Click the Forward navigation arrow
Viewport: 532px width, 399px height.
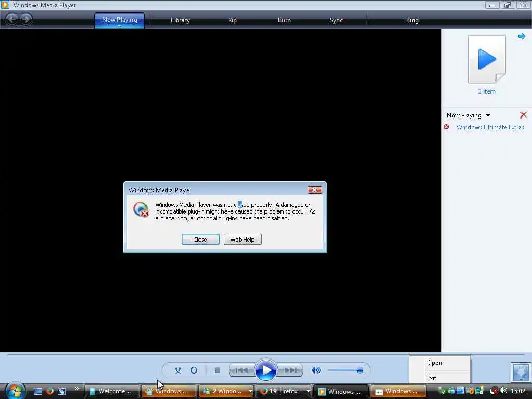(x=26, y=19)
